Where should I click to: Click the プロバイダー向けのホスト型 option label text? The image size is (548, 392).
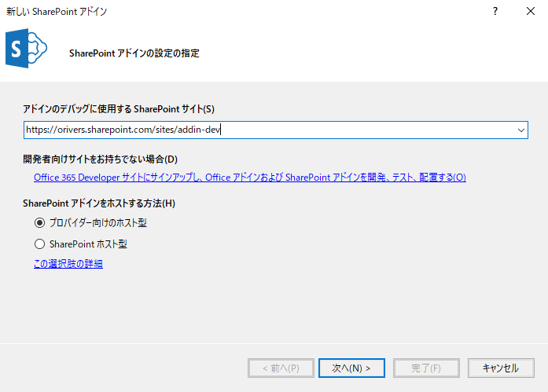pyautogui.click(x=97, y=222)
